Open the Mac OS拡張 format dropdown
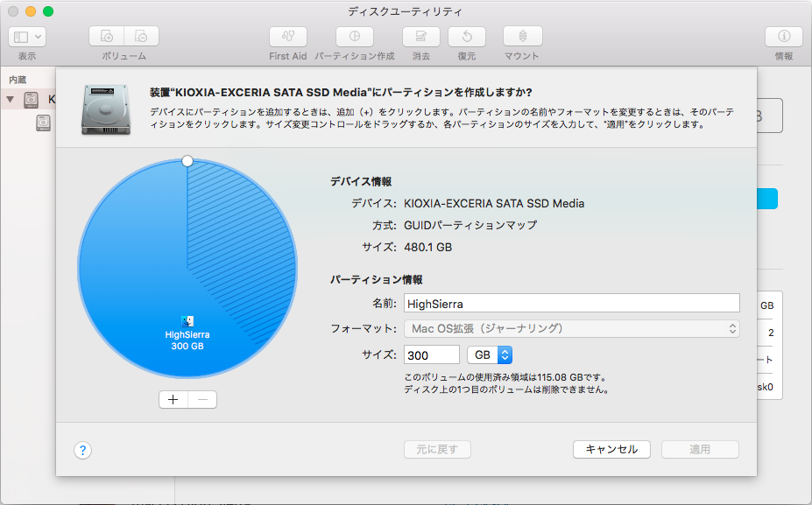The height and width of the screenshot is (505, 812). [572, 328]
